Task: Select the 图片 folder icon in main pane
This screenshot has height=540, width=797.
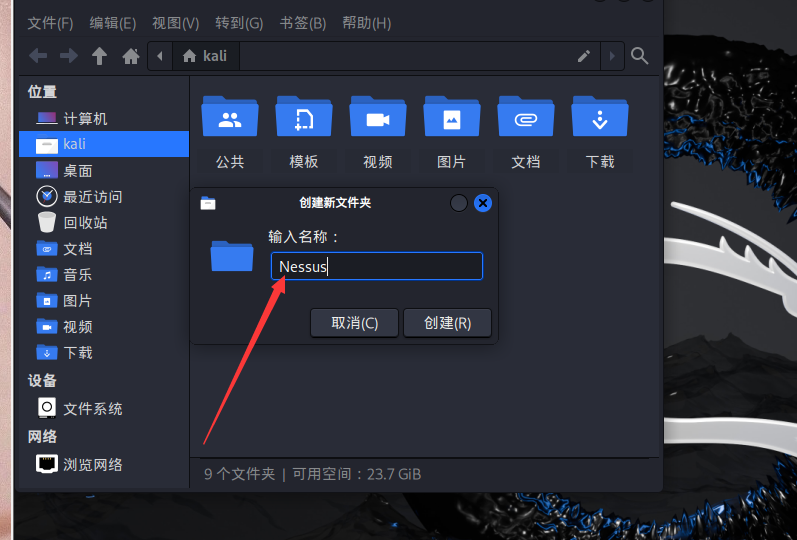Action: click(451, 117)
